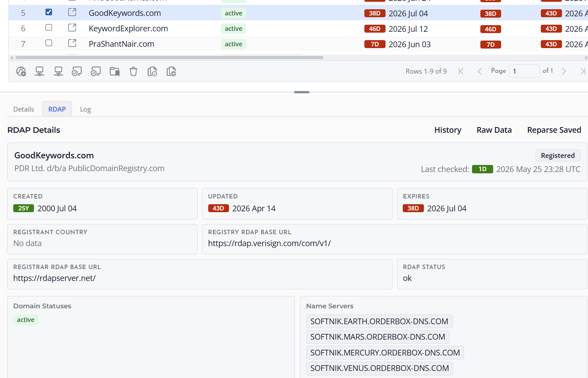Select the PraShantNair.com domain row
Viewport: 588px width, 378px height.
point(121,44)
